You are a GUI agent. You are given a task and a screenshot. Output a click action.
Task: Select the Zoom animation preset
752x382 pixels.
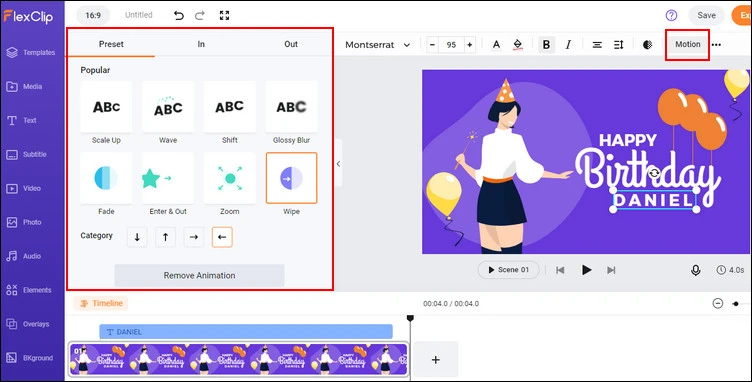[x=230, y=178]
